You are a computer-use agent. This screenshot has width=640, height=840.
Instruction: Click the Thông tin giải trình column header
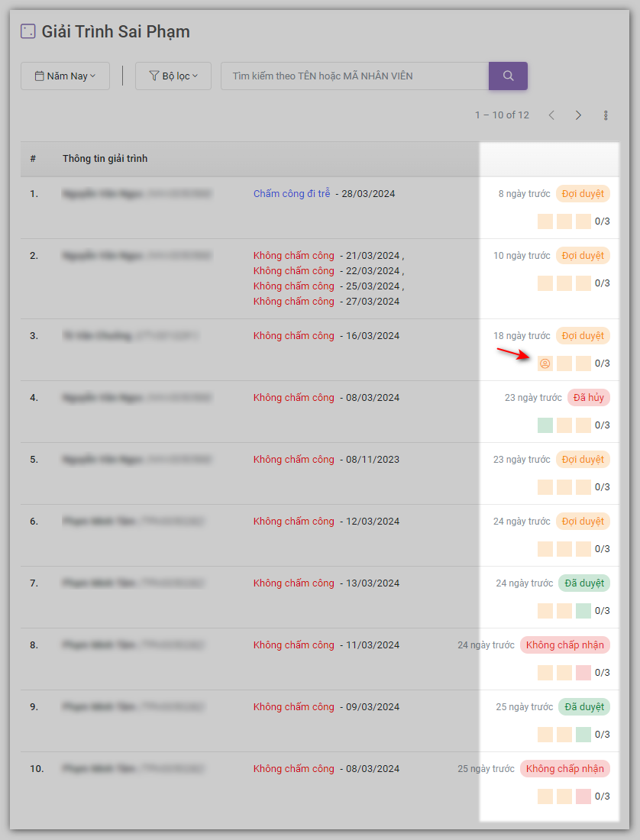[x=105, y=159]
